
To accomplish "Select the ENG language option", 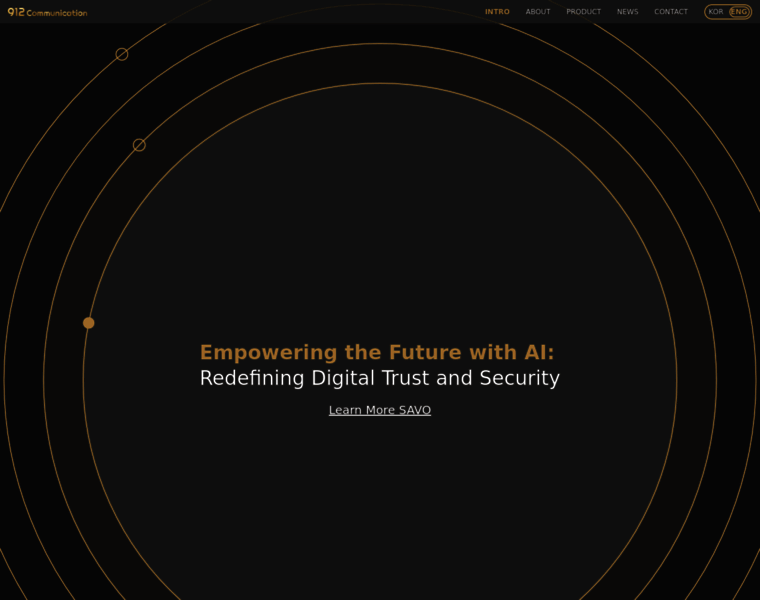I will point(739,12).
